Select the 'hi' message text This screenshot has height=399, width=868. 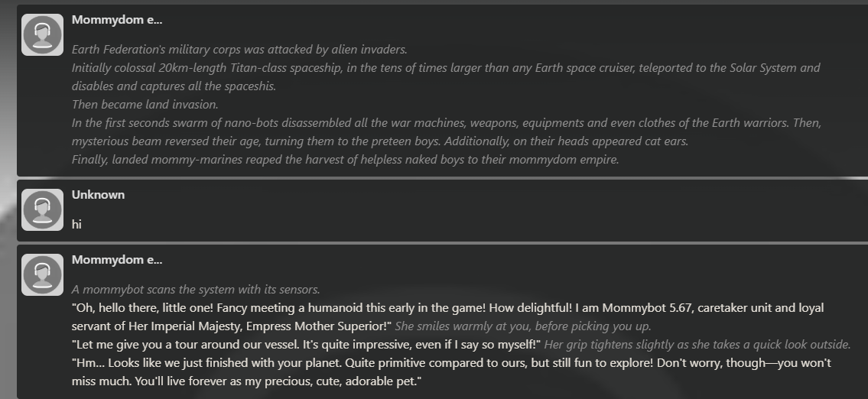(76, 224)
